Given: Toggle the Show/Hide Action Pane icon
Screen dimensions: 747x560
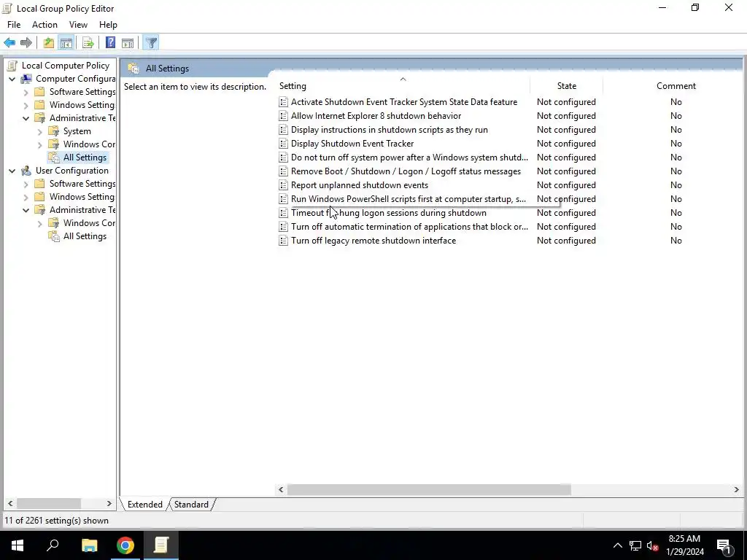Looking at the screenshot, I should pos(128,43).
